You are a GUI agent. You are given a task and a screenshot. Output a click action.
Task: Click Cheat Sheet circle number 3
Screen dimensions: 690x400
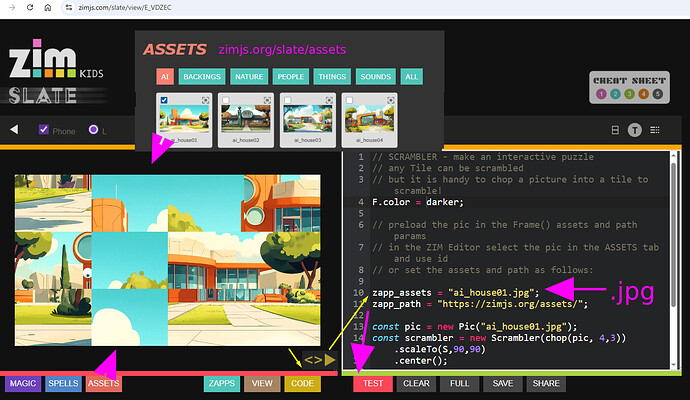628,95
